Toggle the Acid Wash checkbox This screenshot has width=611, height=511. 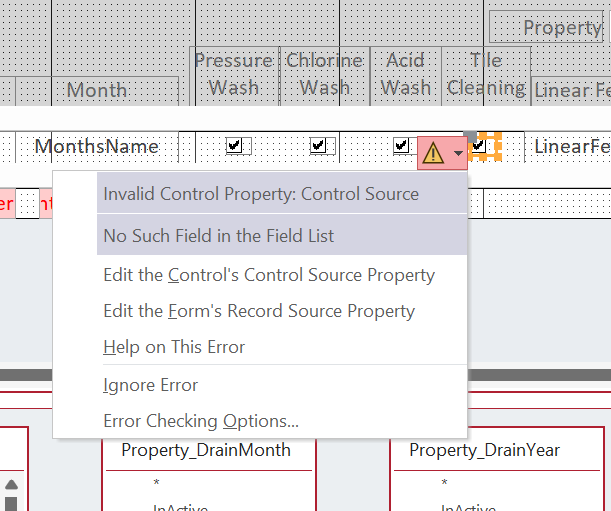tap(402, 146)
